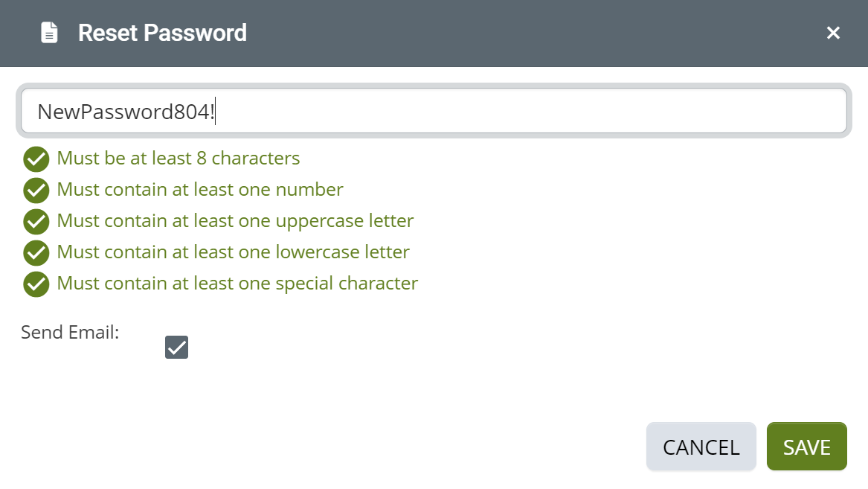Click on the NewPassword804! text in the field
Image resolution: width=868 pixels, height=489 pixels.
tap(126, 112)
